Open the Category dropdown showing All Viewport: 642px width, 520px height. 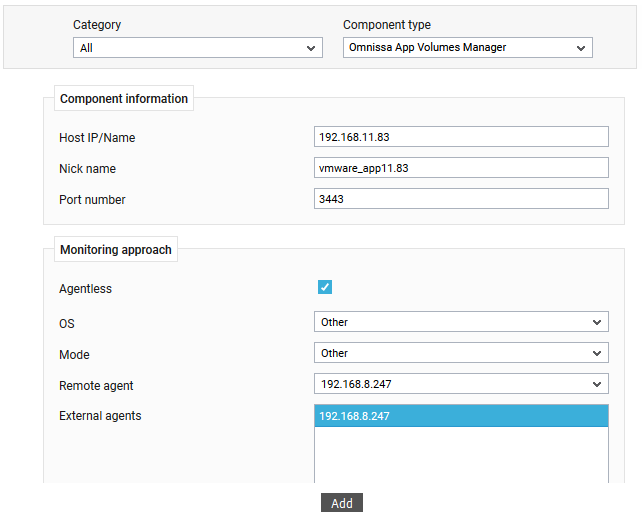198,47
